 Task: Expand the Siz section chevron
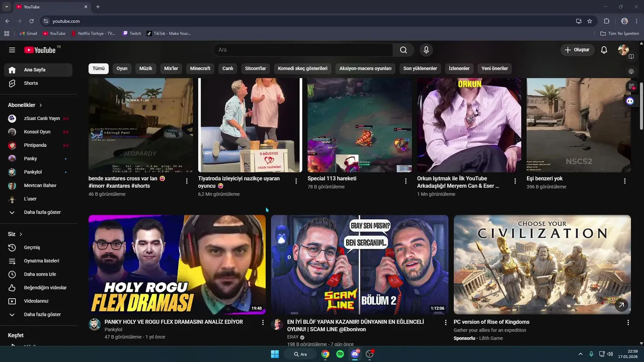point(21,234)
